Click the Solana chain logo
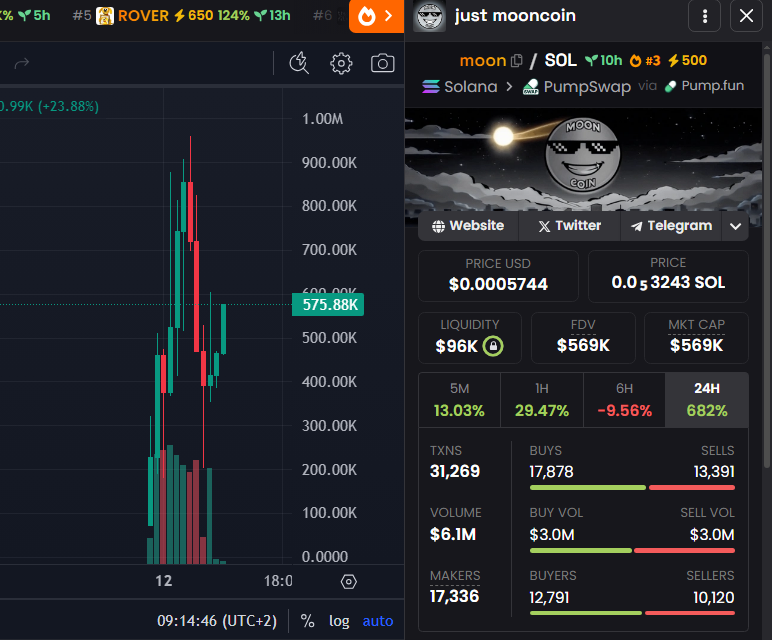The image size is (772, 640). (431, 87)
